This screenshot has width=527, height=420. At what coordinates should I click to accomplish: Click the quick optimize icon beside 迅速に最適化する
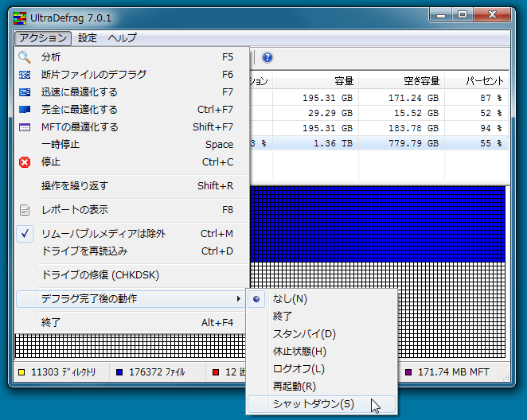coord(25,92)
